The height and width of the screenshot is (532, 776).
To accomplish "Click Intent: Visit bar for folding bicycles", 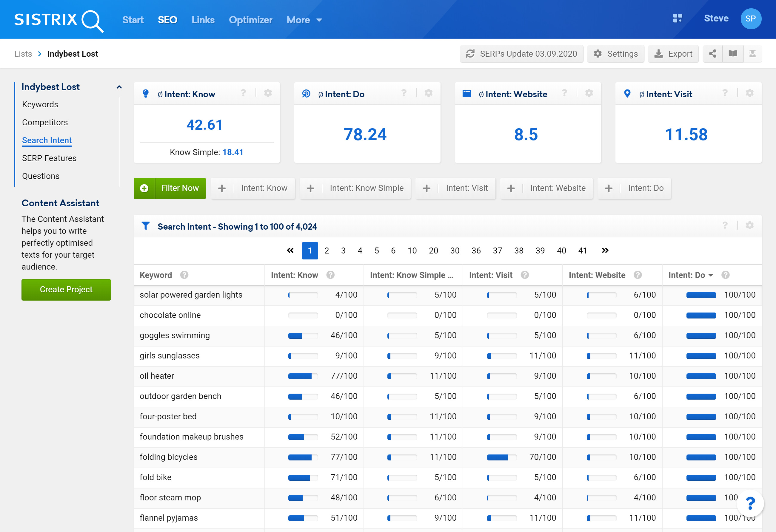I will 501,457.
